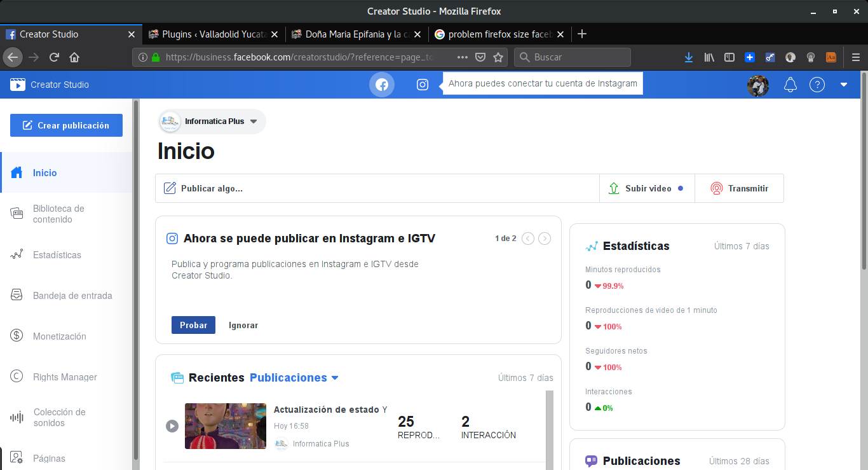Image resolution: width=868 pixels, height=470 pixels.
Task: Open Biblioteca de contenido from the sidebar
Action: tap(59, 214)
